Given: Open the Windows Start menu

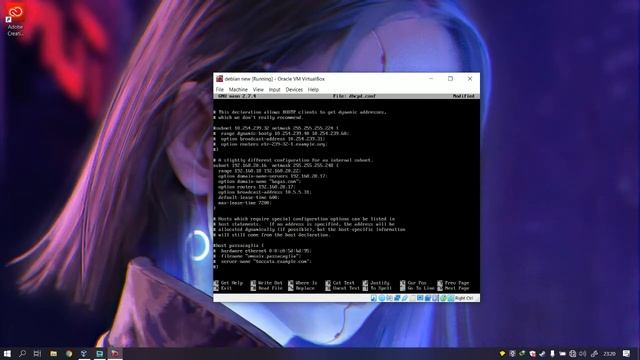Looking at the screenshot, I should pos(7,353).
